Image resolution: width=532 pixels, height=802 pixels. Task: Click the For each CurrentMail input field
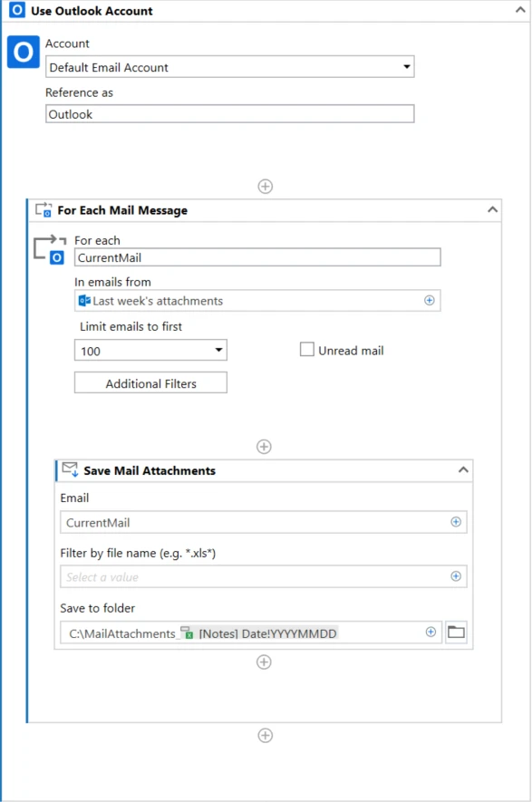tap(257, 257)
